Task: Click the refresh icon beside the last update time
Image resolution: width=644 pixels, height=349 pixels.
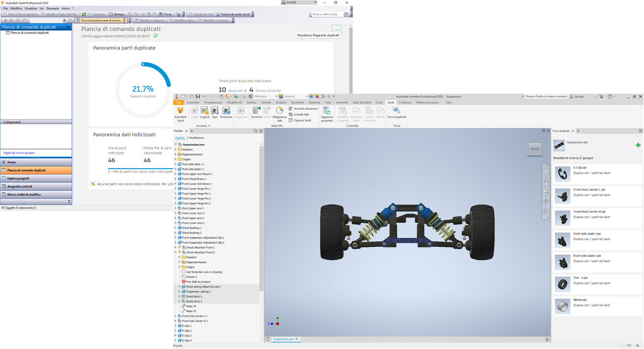Action: (156, 36)
